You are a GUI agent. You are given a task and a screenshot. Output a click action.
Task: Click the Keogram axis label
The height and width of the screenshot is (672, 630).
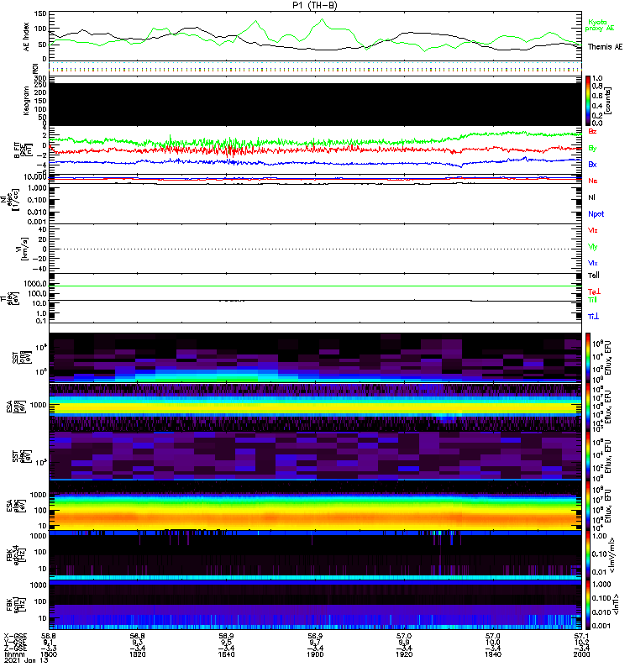[27, 101]
